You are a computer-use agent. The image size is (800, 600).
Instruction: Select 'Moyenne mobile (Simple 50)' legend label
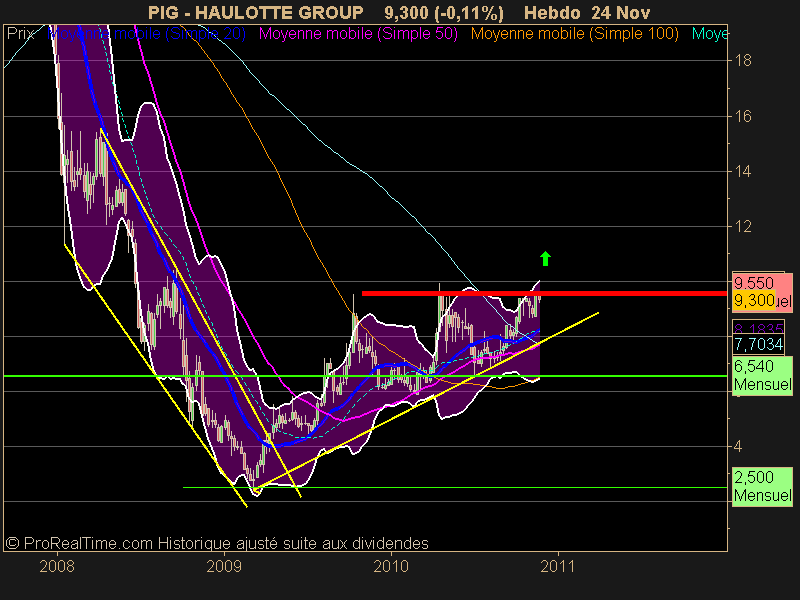358,34
